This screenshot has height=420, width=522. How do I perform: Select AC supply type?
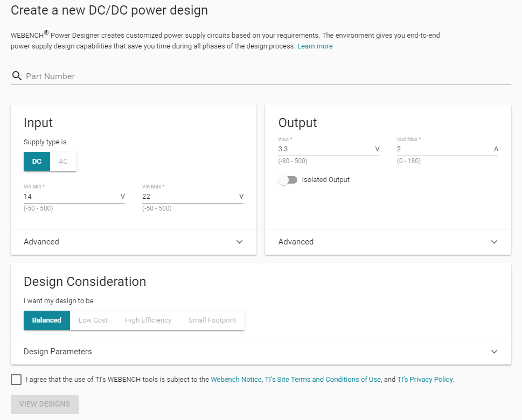(x=64, y=162)
